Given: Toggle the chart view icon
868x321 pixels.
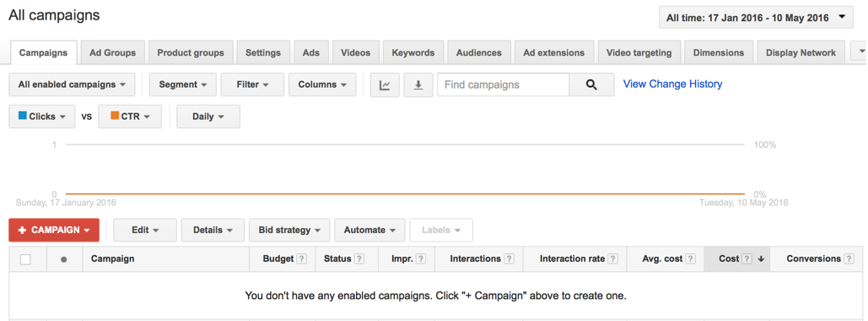Looking at the screenshot, I should tap(385, 84).
